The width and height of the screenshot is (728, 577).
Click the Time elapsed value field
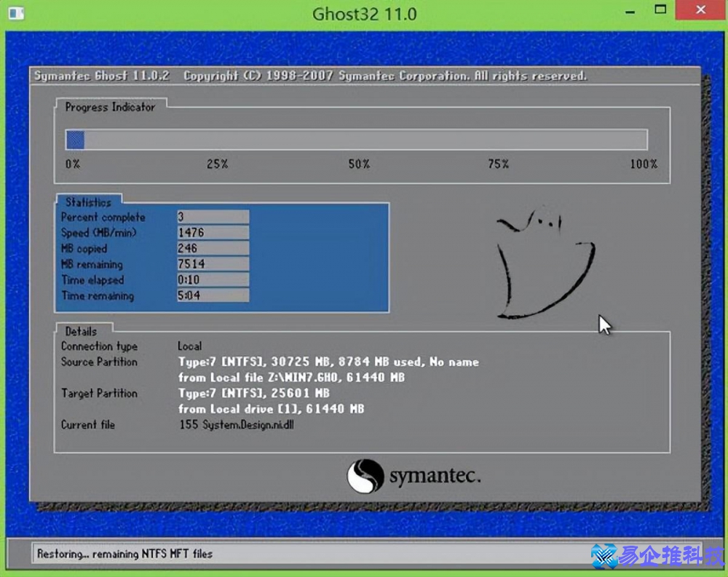(x=213, y=280)
